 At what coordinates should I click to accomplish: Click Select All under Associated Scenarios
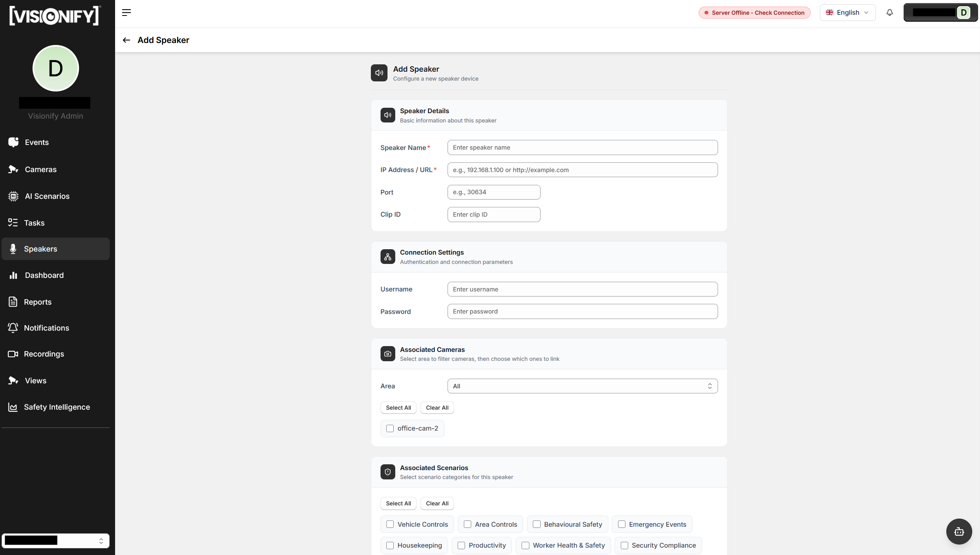click(x=398, y=503)
